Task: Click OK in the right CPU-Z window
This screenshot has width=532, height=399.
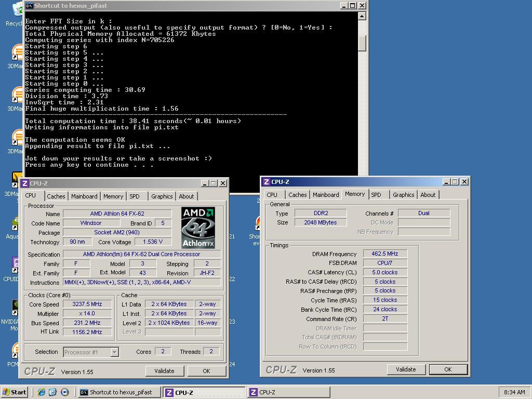Action: 448,369
